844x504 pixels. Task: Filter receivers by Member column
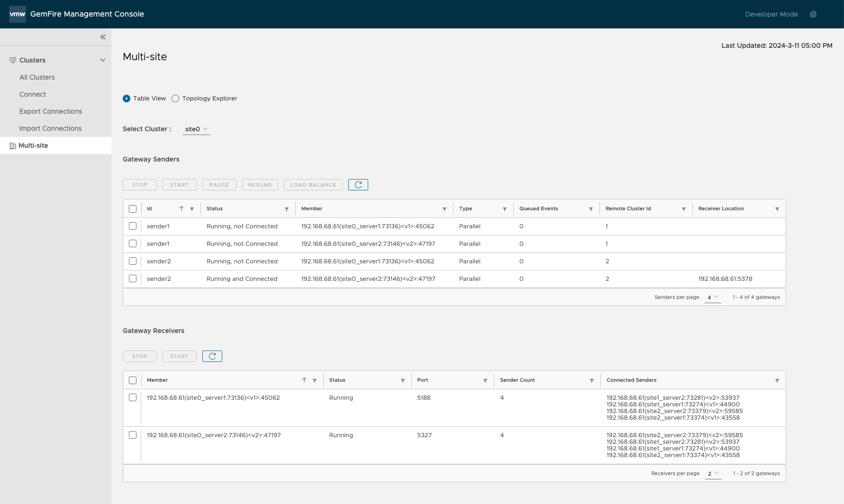(x=315, y=380)
